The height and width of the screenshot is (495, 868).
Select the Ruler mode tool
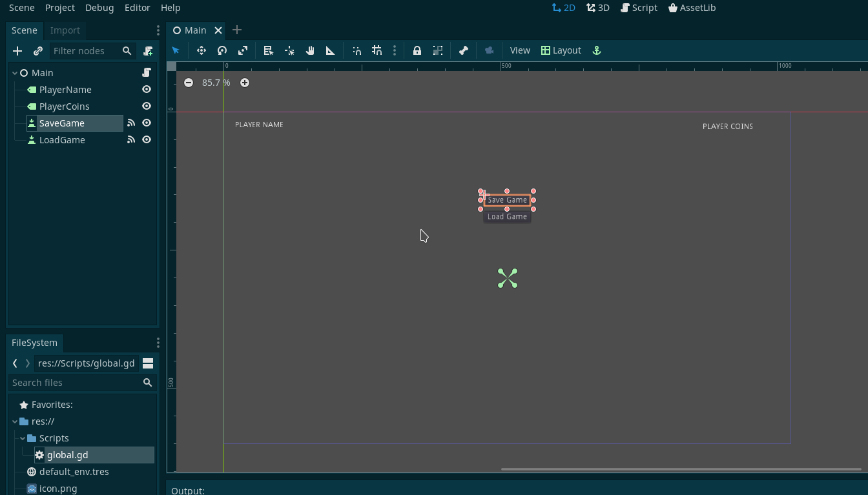coord(330,50)
